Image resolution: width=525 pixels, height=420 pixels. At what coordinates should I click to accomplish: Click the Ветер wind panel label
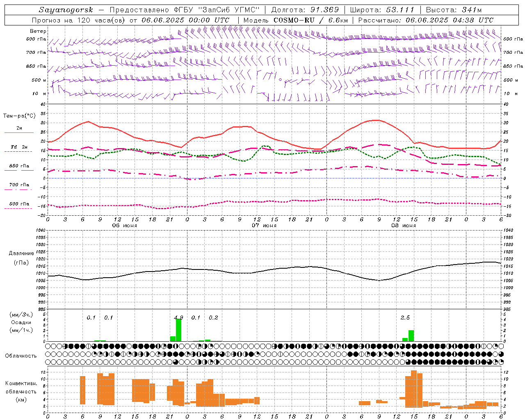pyautogui.click(x=38, y=31)
